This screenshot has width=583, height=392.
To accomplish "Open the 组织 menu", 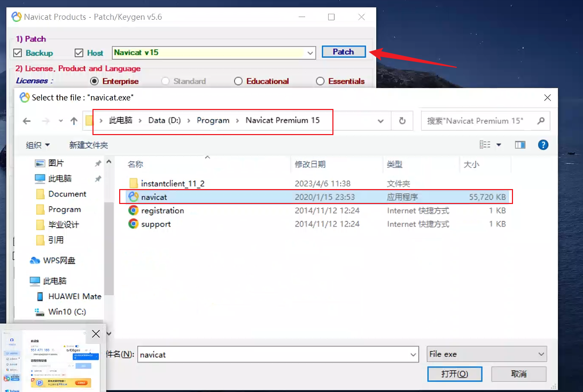I will click(x=37, y=145).
